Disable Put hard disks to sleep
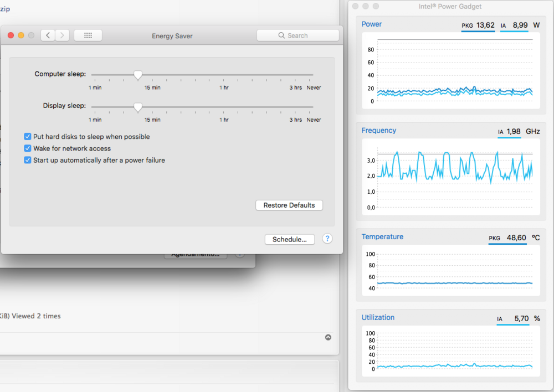 point(28,137)
